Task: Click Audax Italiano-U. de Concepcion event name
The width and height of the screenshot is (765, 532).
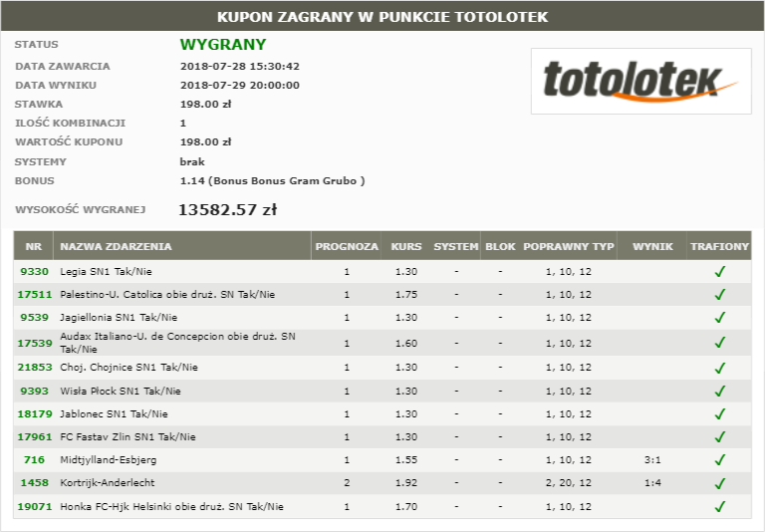Action: pos(177,343)
